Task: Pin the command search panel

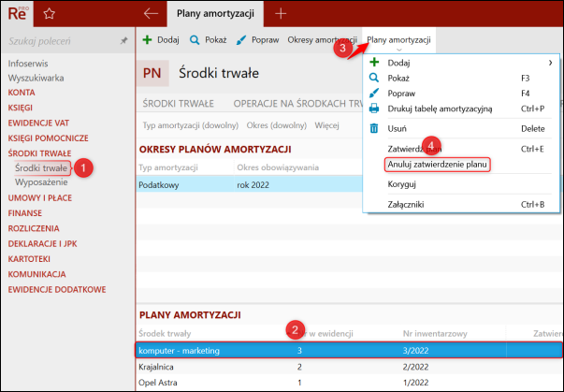Action: (123, 40)
